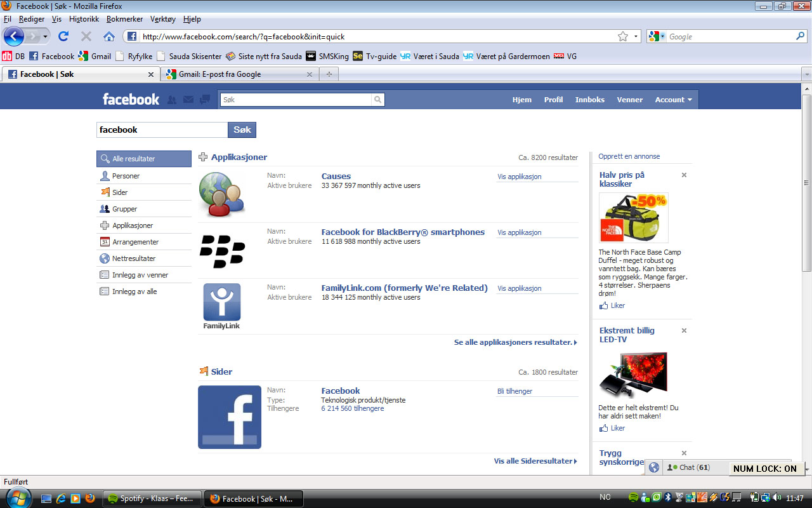This screenshot has height=508, width=812.
Task: Click Se alle applikasjoners resultater link
Action: click(x=516, y=342)
